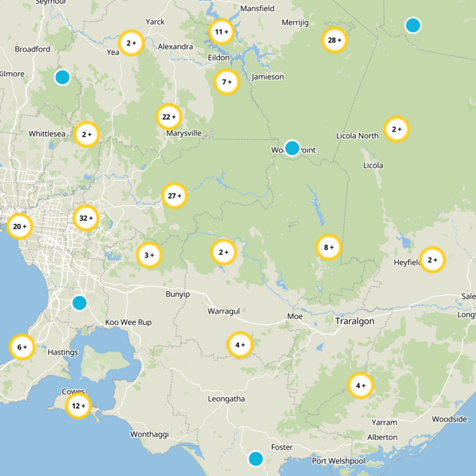Open the 4+ cluster near Yarram
This screenshot has height=476, width=476.
[361, 386]
